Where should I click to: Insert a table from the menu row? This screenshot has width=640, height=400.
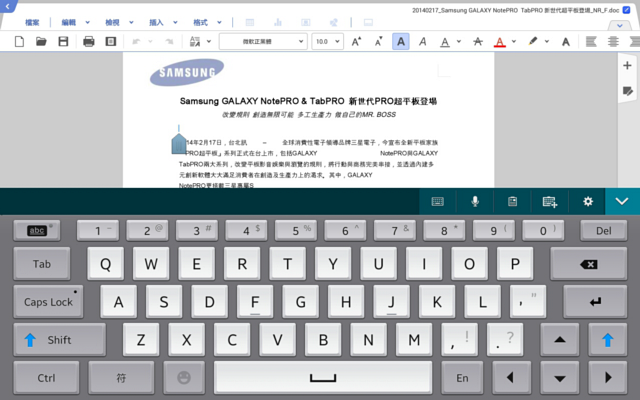tap(250, 22)
